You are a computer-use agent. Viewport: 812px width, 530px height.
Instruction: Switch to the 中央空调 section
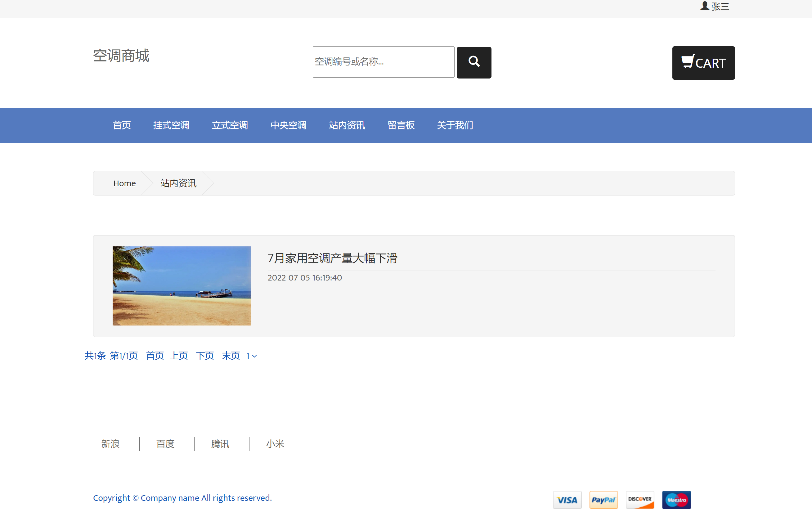tap(288, 125)
